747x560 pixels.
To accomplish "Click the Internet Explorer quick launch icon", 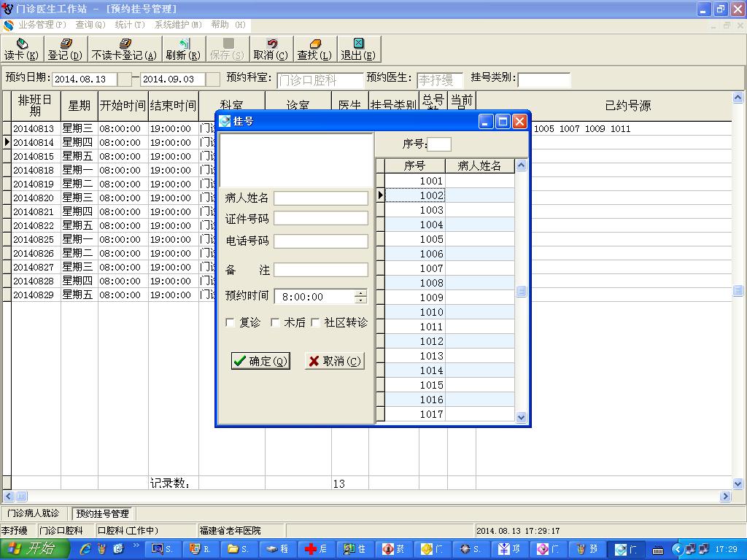I will coord(85,549).
